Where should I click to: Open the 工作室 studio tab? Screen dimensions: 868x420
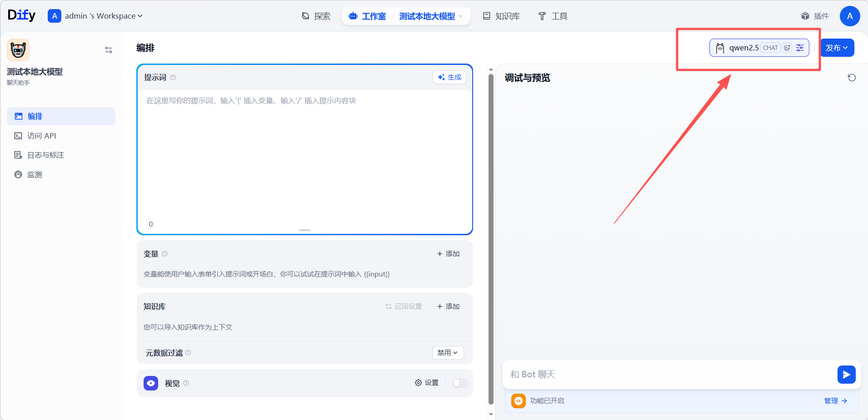(x=367, y=16)
